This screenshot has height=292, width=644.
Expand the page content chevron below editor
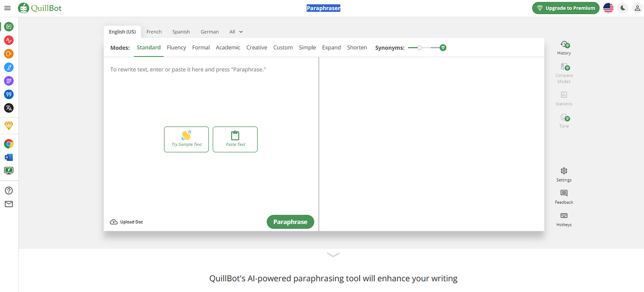(x=333, y=254)
